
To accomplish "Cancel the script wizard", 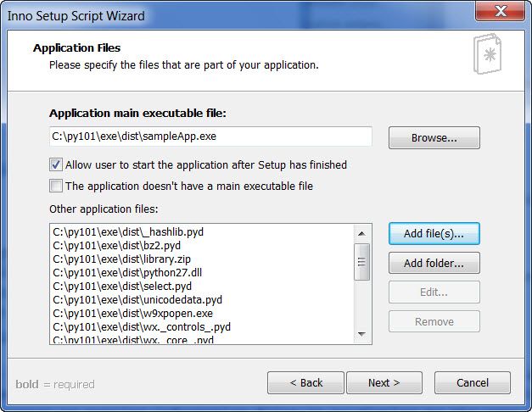I will [x=472, y=383].
